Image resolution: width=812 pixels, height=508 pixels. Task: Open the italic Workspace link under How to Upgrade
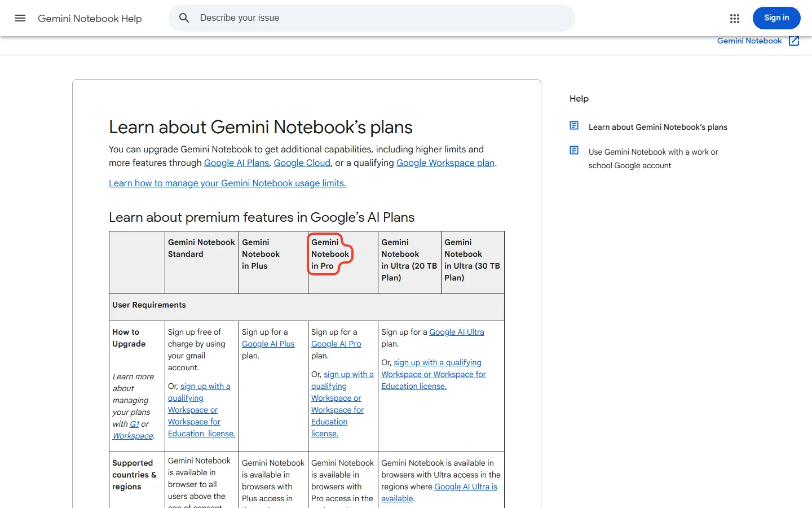[133, 436]
